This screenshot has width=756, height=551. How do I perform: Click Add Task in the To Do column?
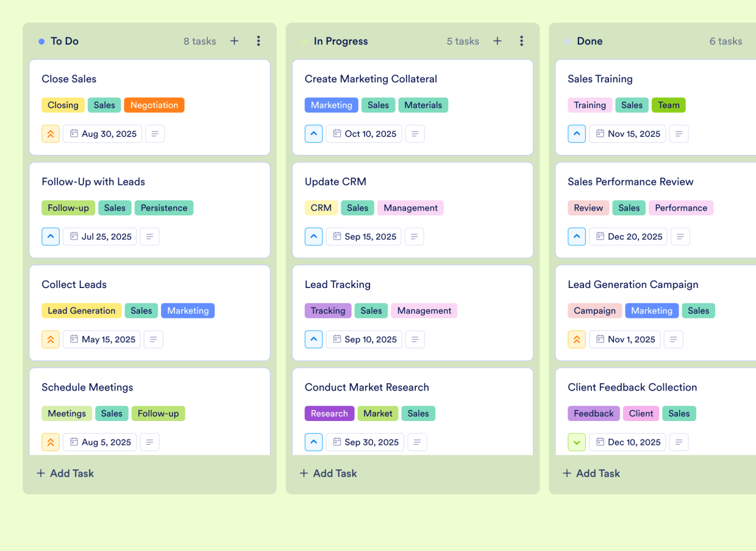click(65, 473)
